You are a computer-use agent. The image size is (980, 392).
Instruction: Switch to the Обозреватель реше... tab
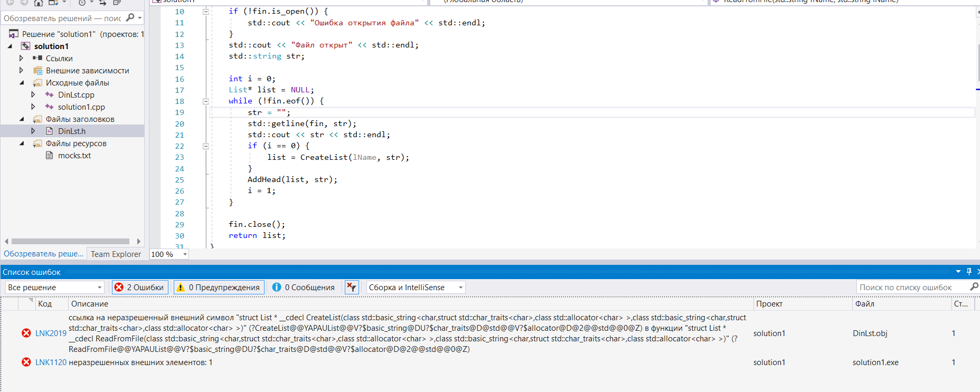click(44, 254)
